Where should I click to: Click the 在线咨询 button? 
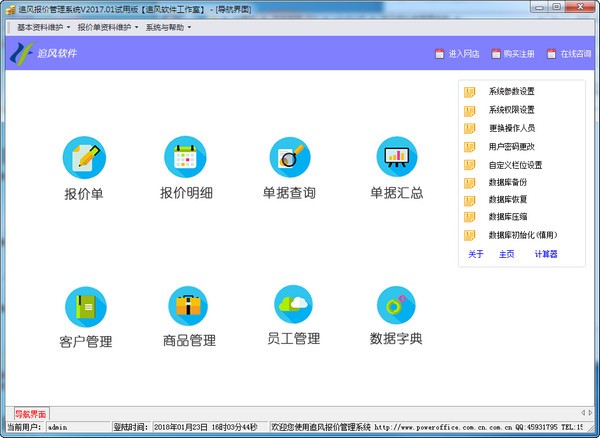click(576, 54)
